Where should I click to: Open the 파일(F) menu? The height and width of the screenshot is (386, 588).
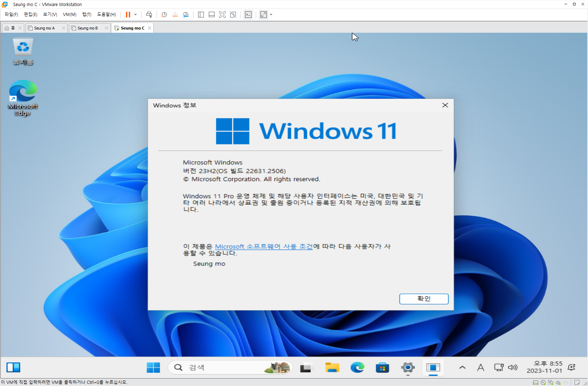[x=11, y=15]
